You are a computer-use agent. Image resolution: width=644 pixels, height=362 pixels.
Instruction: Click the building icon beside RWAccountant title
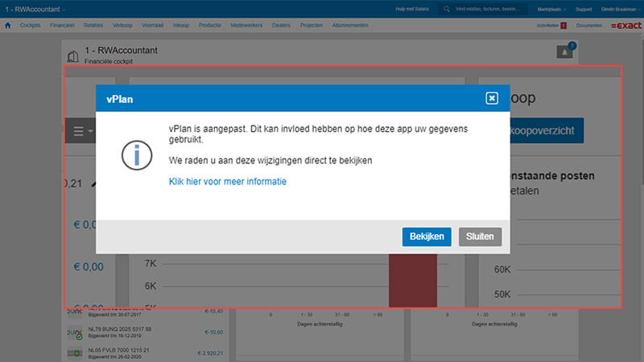73,56
